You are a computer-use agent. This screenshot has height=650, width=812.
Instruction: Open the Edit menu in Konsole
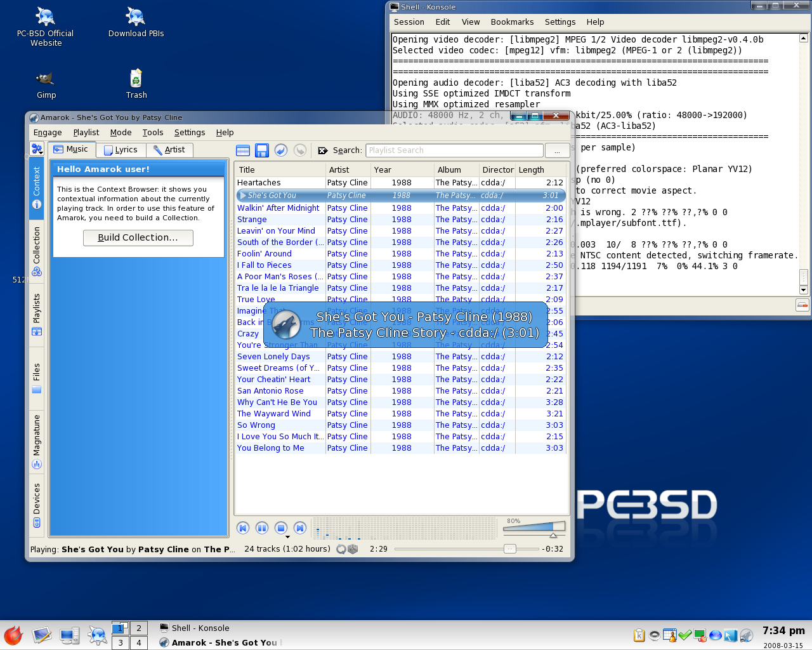pyautogui.click(x=443, y=22)
